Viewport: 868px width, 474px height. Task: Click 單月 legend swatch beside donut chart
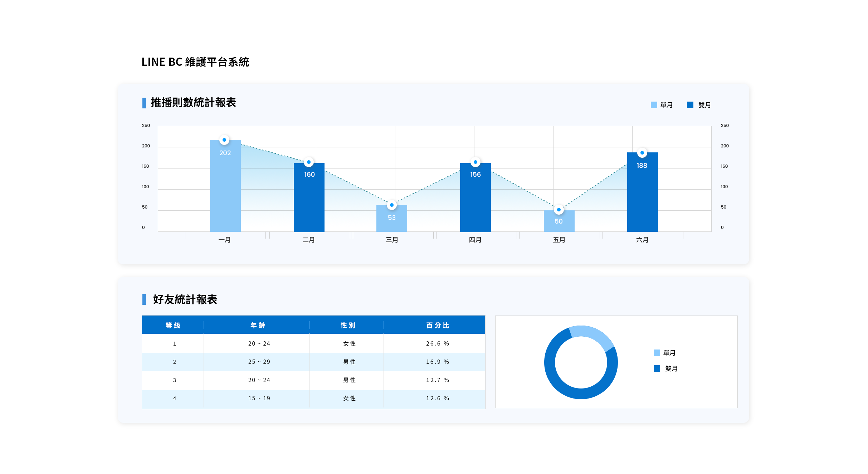tap(657, 353)
